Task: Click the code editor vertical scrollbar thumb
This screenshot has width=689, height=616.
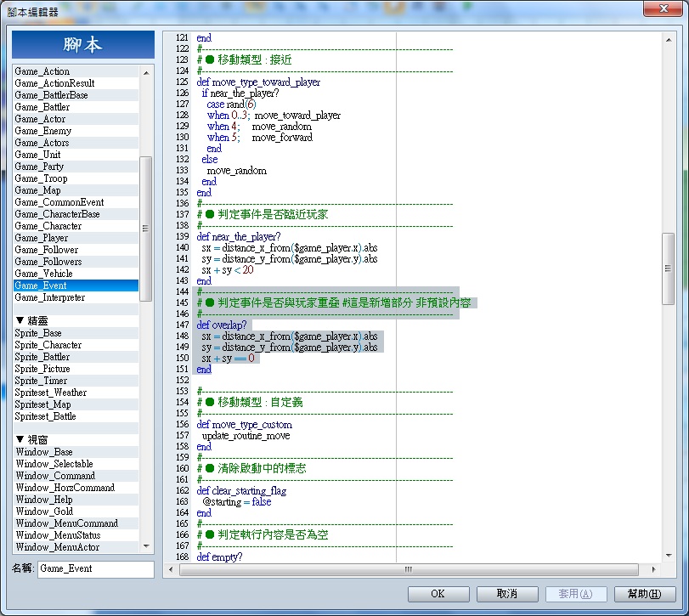Action: coord(669,268)
